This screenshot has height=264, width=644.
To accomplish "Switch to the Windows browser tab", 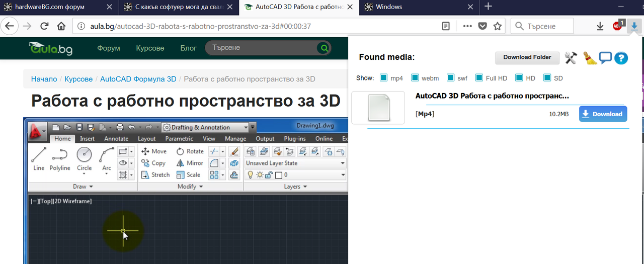I will click(x=419, y=7).
